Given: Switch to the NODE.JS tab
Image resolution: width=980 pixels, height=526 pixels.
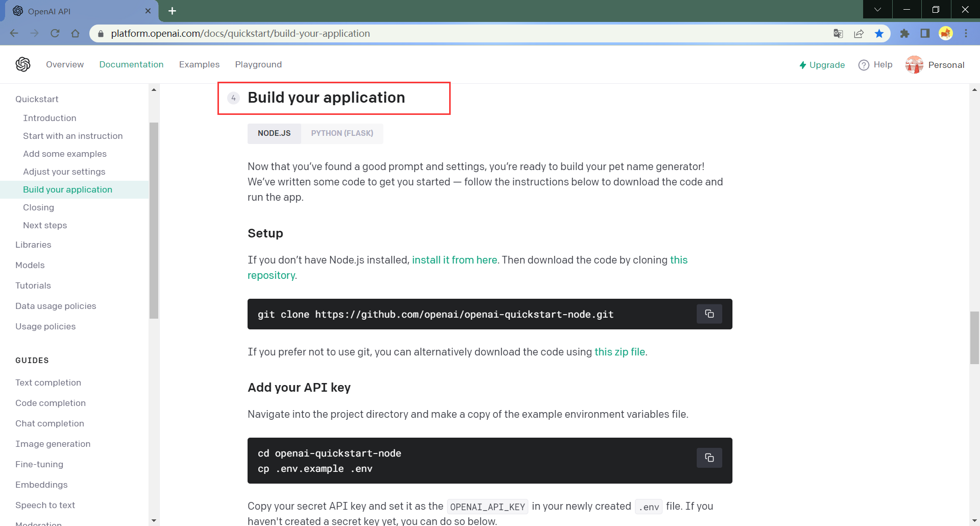Looking at the screenshot, I should pos(274,133).
